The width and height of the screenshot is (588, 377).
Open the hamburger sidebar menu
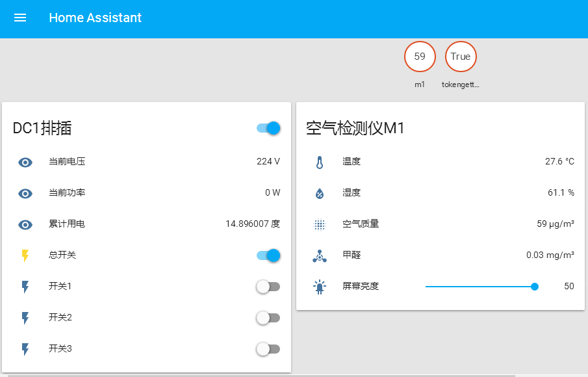20,18
